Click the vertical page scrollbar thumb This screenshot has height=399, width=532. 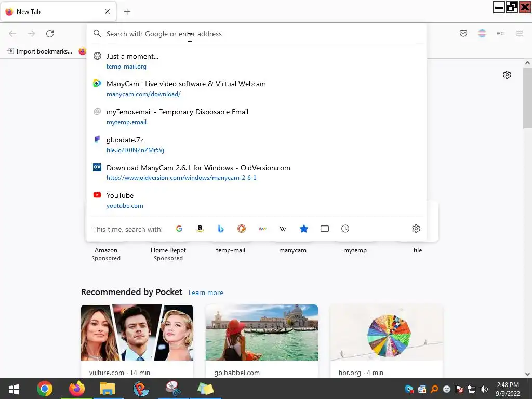(x=527, y=98)
